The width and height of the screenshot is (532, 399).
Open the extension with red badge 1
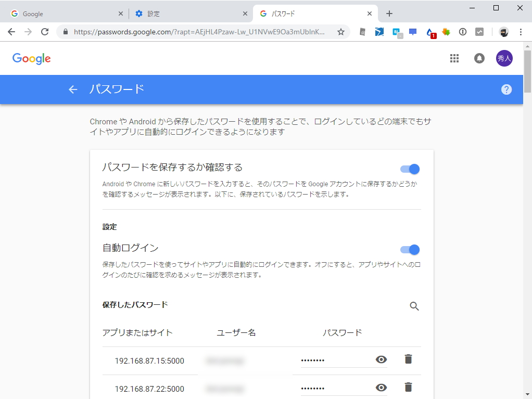pyautogui.click(x=429, y=32)
